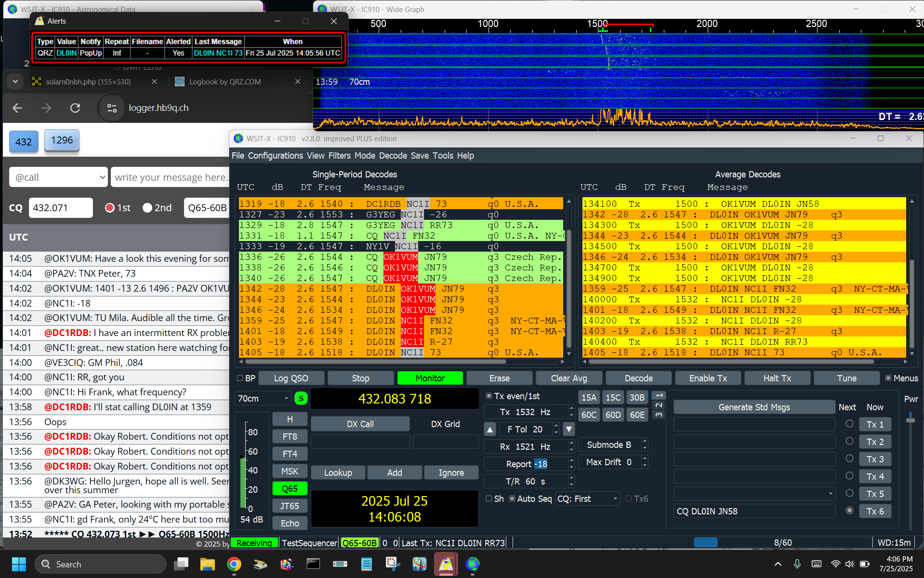Switch to the 1296 band tab
Image resolution: width=924 pixels, height=578 pixels.
coord(62,140)
